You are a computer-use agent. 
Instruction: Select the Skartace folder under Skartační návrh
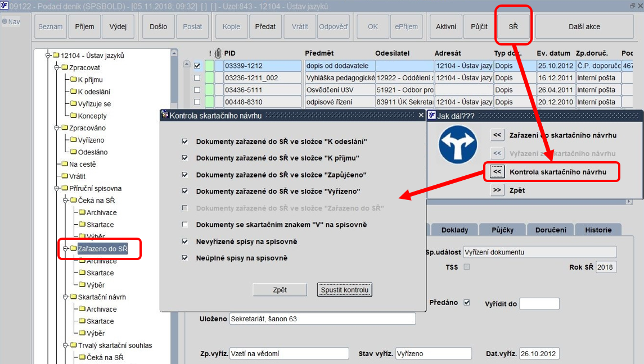click(100, 321)
